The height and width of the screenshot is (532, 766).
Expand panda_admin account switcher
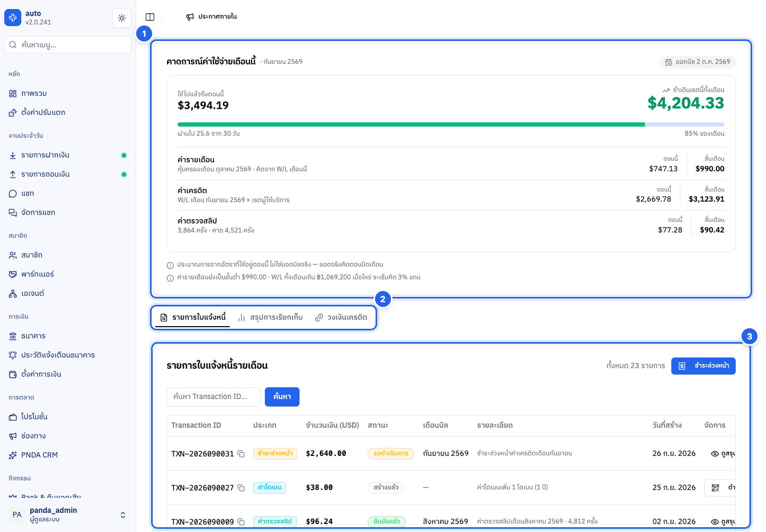[x=68, y=514]
